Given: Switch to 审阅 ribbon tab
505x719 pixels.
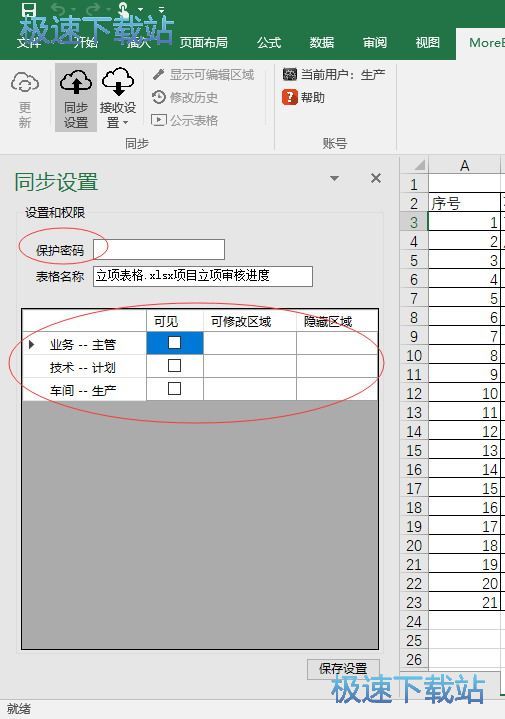Looking at the screenshot, I should (x=375, y=43).
